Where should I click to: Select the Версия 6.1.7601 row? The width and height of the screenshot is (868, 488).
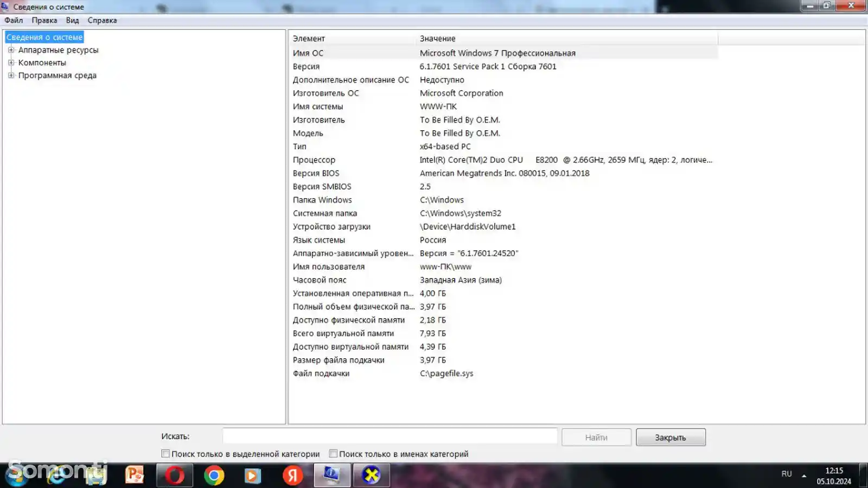click(503, 66)
